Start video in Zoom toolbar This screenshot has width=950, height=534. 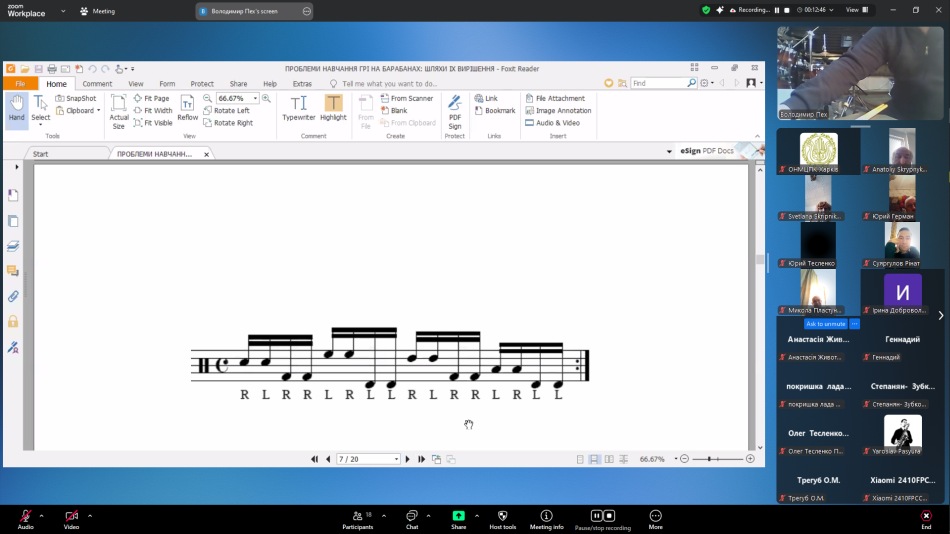(x=71, y=516)
